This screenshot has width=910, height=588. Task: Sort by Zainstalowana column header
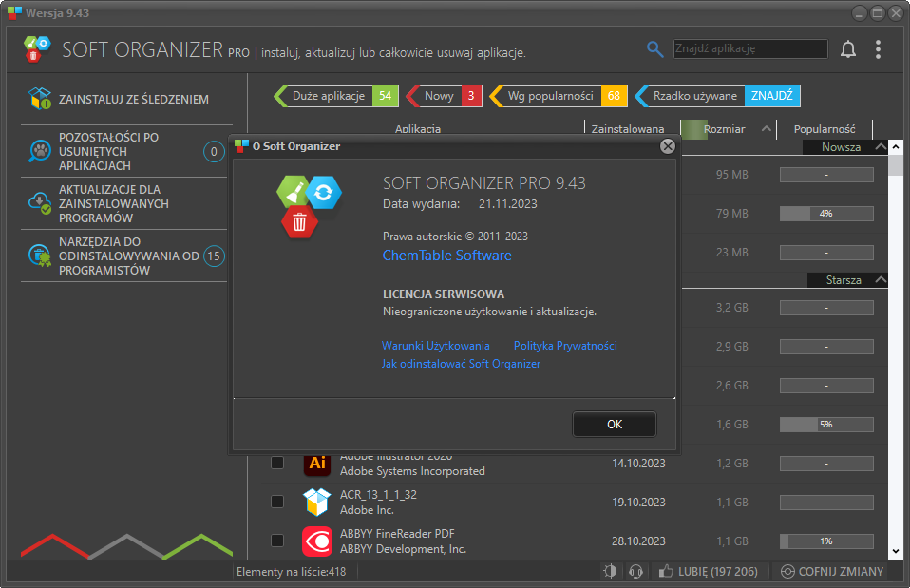627,129
